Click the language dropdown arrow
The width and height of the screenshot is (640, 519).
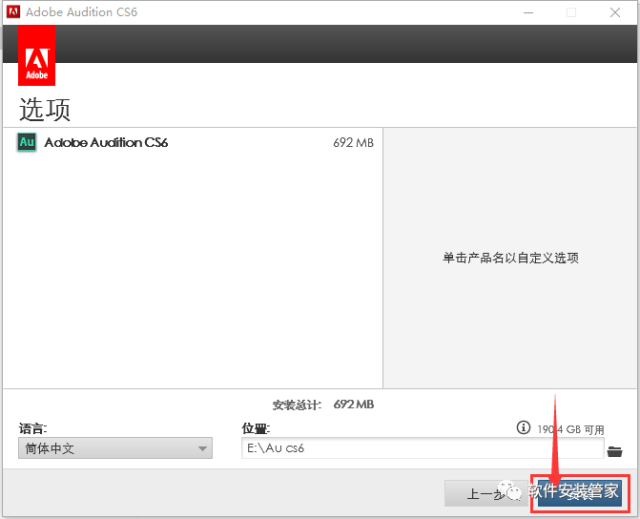point(202,449)
